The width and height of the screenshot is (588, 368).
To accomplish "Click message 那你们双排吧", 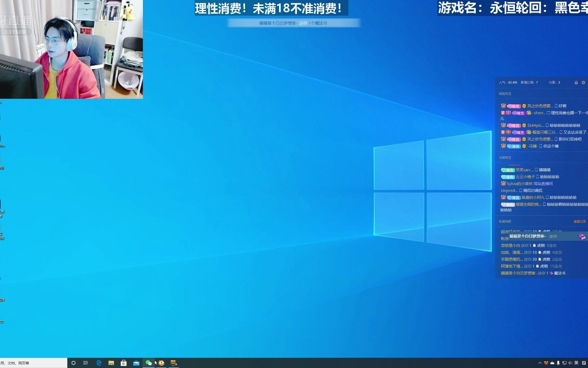I will pyautogui.click(x=570, y=139).
